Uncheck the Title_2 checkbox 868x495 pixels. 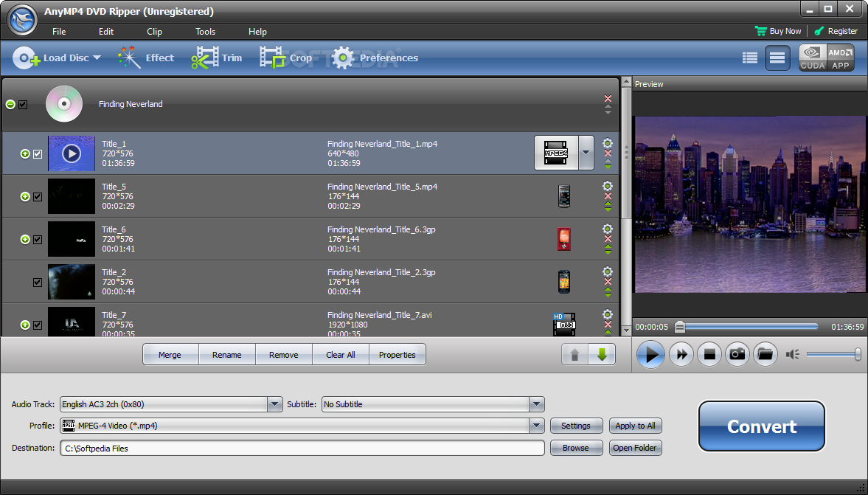pyautogui.click(x=38, y=283)
